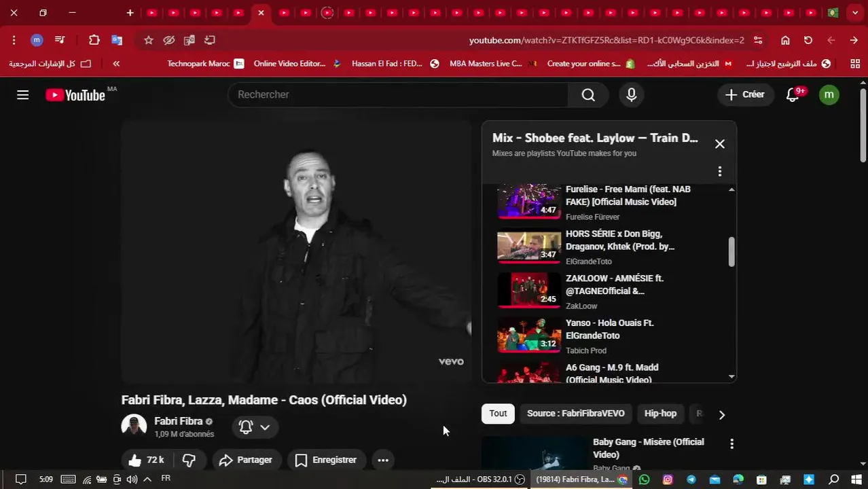Click the Créer button
This screenshot has height=489, width=868.
[745, 94]
